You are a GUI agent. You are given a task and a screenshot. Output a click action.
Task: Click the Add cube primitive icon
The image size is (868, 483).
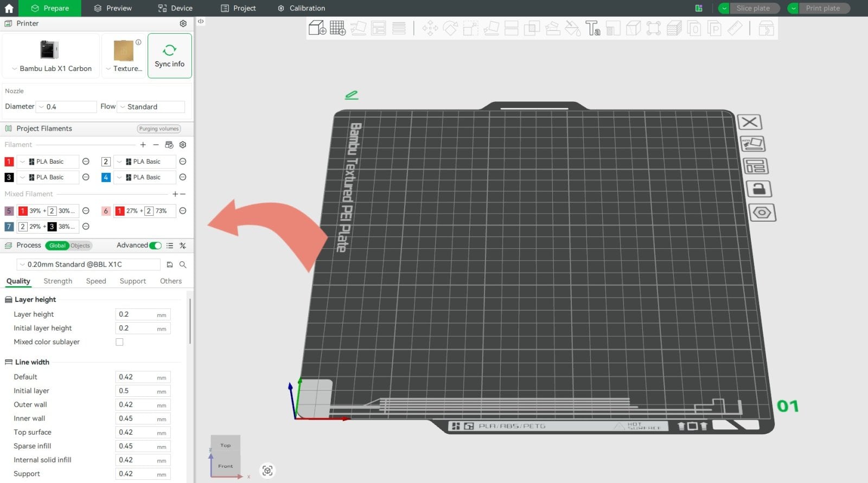[317, 28]
